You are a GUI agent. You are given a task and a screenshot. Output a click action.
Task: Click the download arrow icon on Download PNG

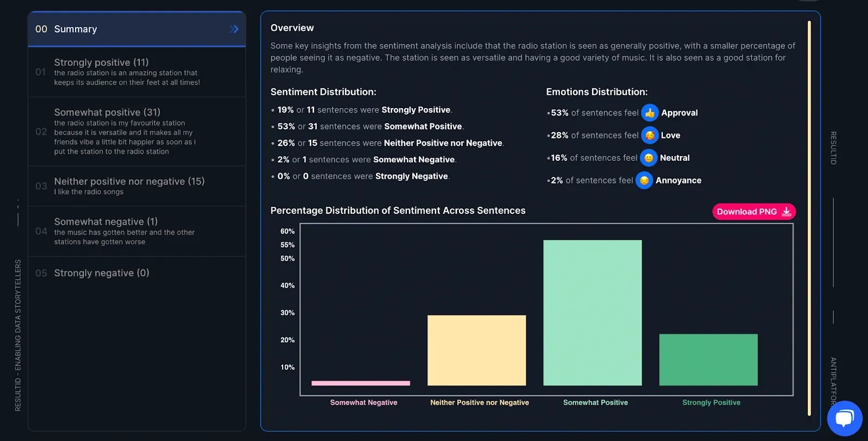pyautogui.click(x=787, y=212)
